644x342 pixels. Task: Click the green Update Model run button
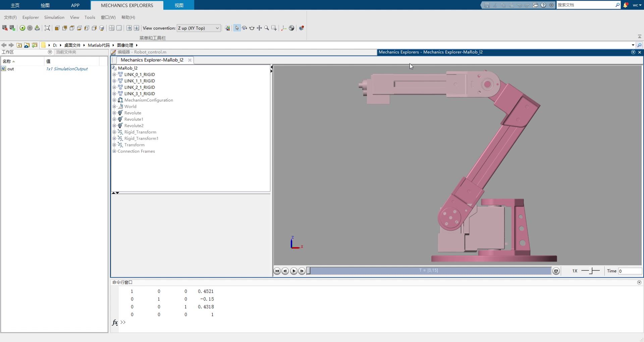coord(22,28)
